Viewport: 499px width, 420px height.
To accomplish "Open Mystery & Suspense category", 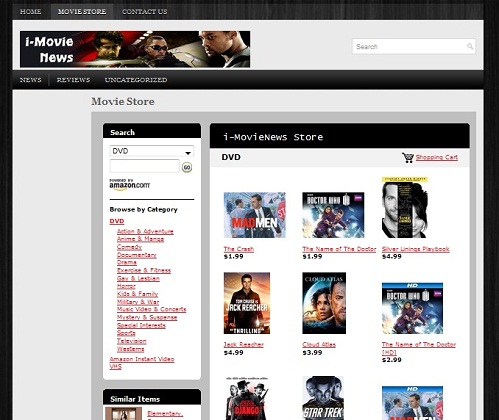I will coord(147,317).
